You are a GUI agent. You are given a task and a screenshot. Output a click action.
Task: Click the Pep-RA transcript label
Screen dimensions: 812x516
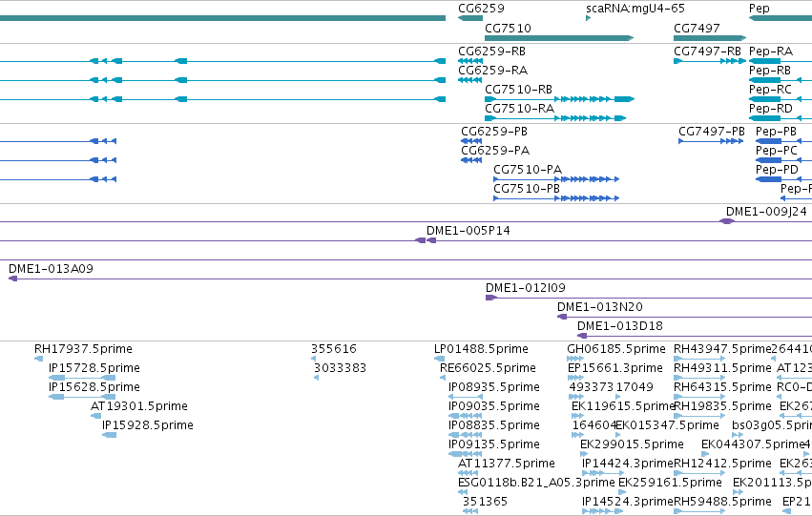771,52
